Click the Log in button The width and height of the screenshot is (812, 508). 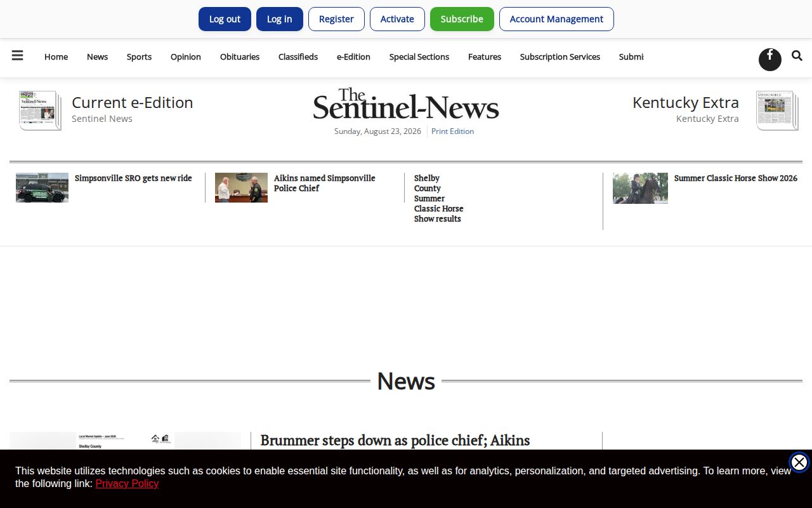point(279,19)
